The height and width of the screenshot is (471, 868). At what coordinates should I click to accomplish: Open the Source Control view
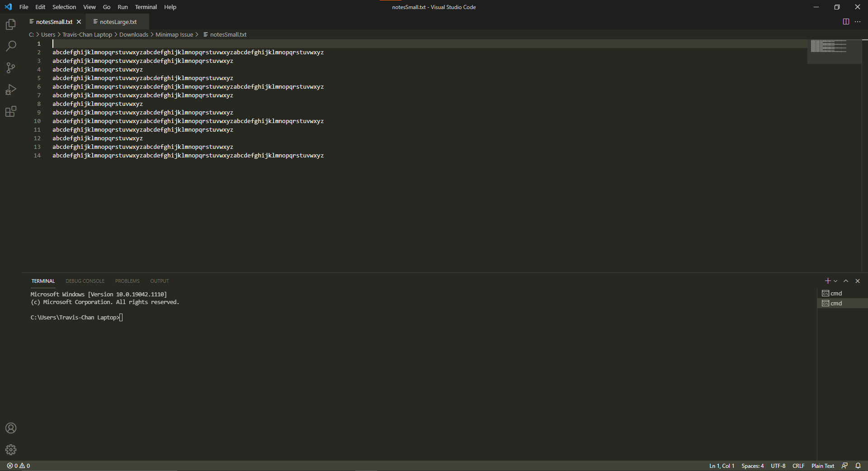click(11, 67)
